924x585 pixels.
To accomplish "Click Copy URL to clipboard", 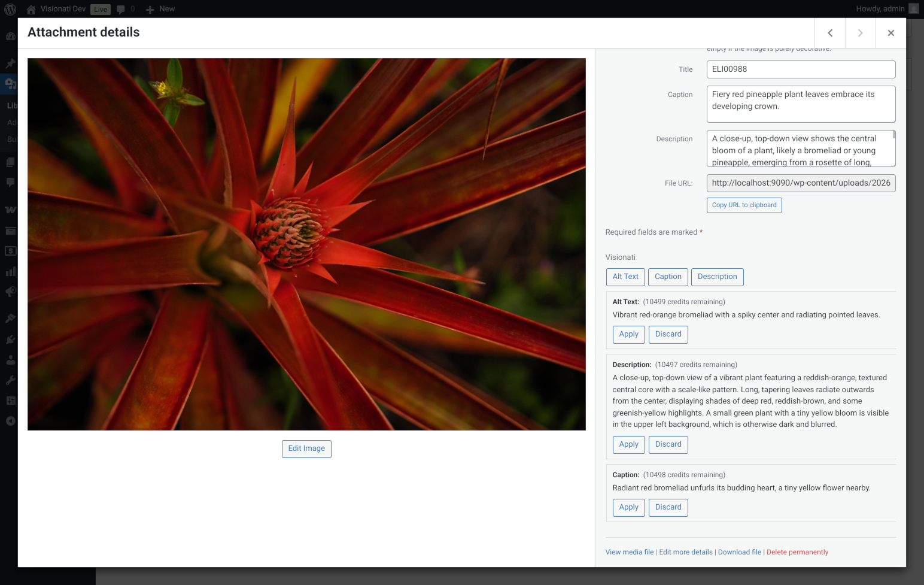I will tap(744, 205).
